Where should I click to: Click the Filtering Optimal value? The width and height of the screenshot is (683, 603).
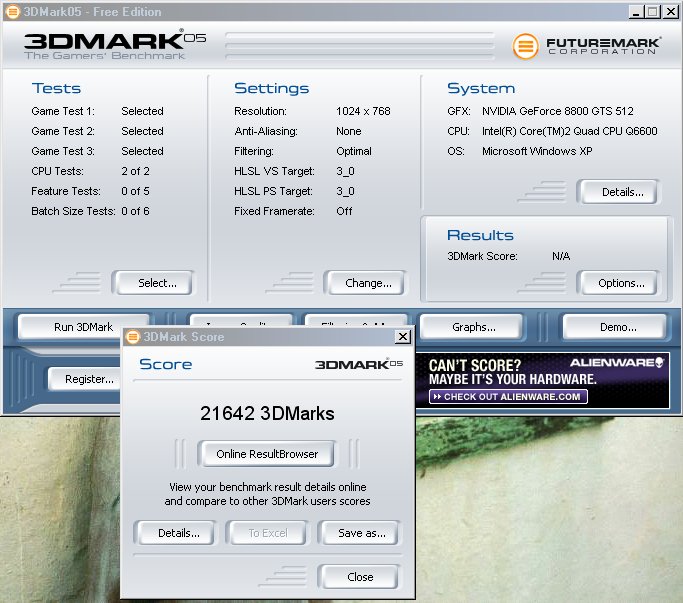[354, 151]
